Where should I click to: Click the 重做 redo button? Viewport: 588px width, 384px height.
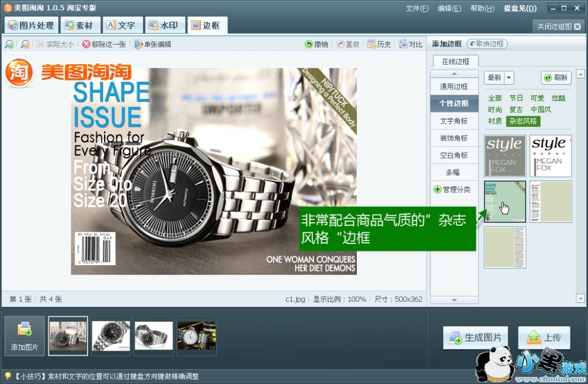(348, 44)
